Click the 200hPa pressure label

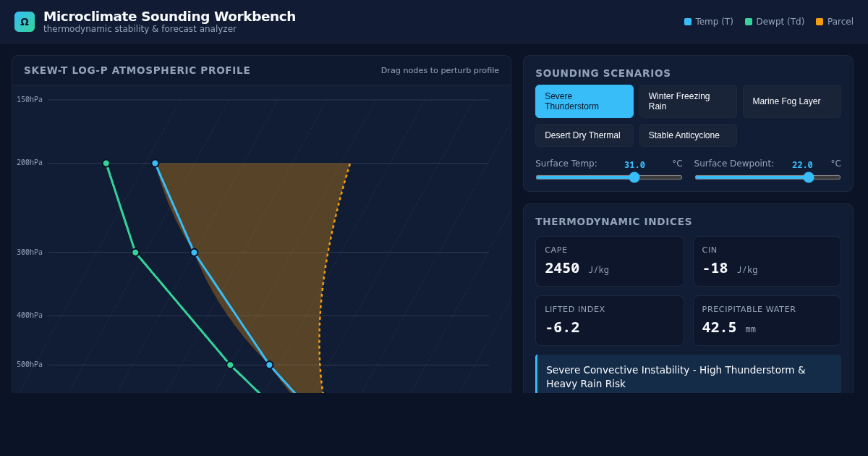(x=30, y=163)
